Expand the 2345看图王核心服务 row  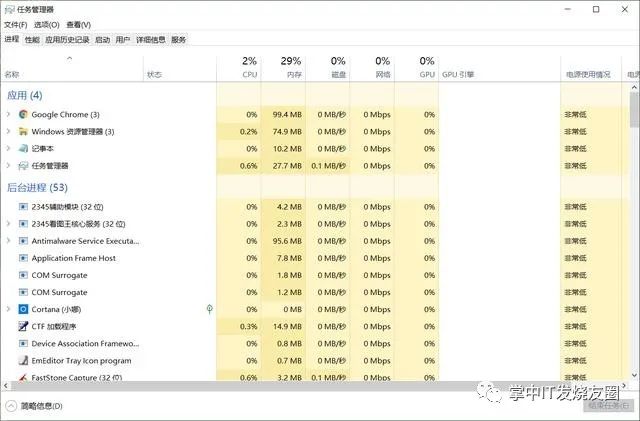pyautogui.click(x=8, y=224)
